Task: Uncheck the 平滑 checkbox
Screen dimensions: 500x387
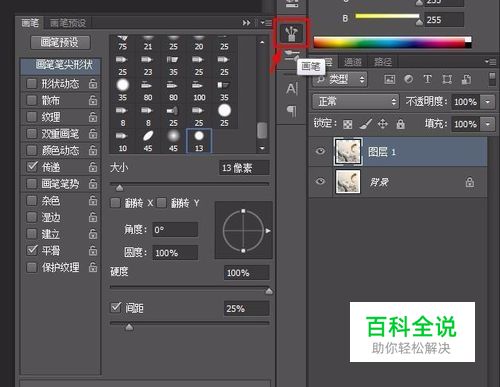Action: coord(32,250)
